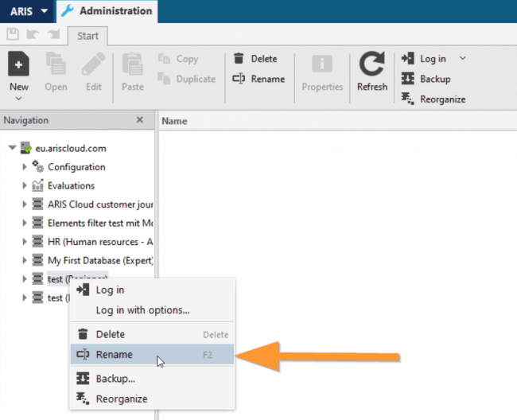
Task: Click Copy in the ribbon
Action: point(178,59)
